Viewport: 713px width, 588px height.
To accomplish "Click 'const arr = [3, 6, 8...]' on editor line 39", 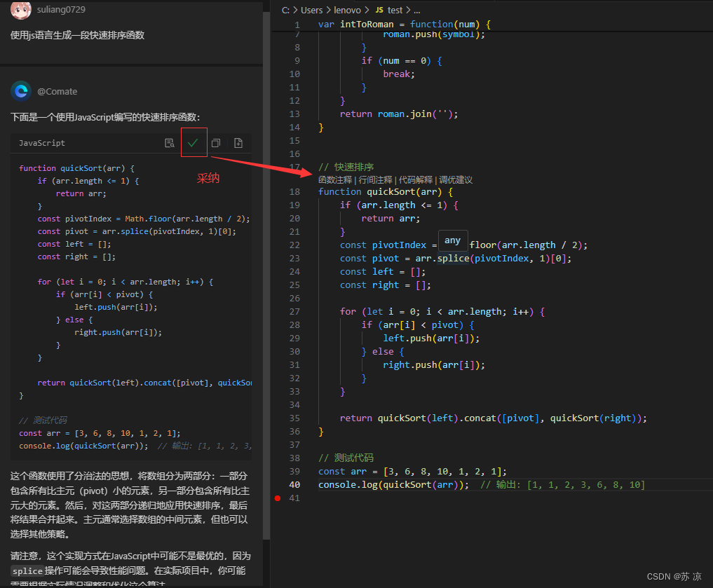I will click(x=412, y=472).
